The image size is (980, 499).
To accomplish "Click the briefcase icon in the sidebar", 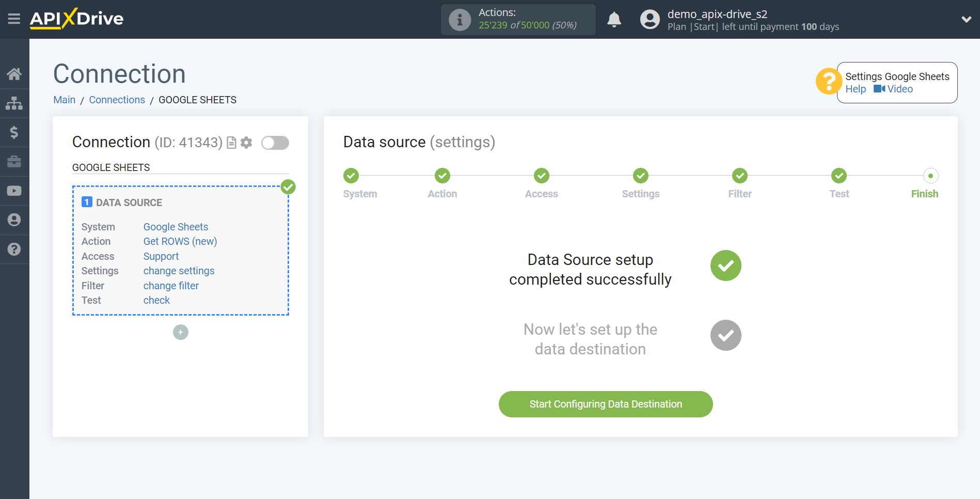I will tap(14, 162).
